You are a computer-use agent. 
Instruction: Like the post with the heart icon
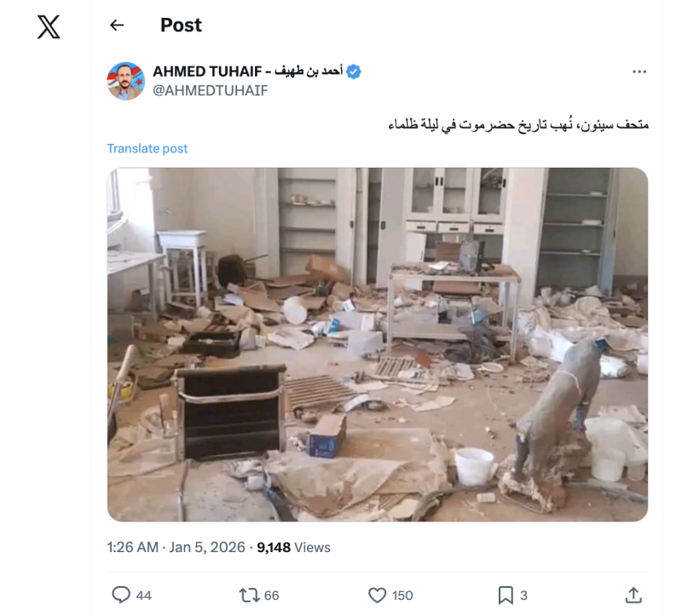tap(377, 595)
